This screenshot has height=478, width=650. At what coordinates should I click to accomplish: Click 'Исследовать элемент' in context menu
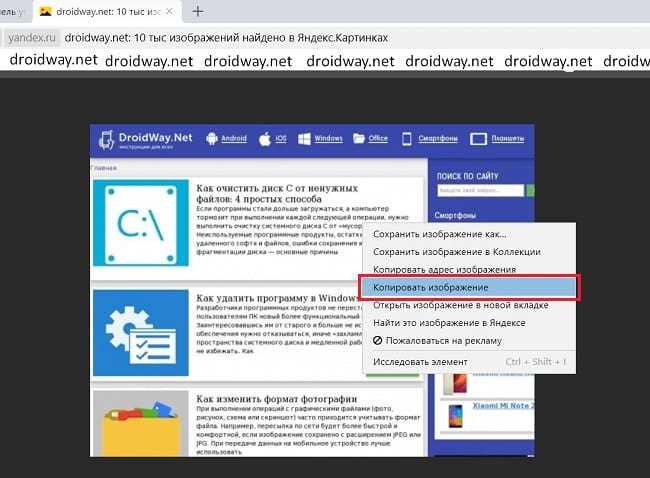(420, 361)
